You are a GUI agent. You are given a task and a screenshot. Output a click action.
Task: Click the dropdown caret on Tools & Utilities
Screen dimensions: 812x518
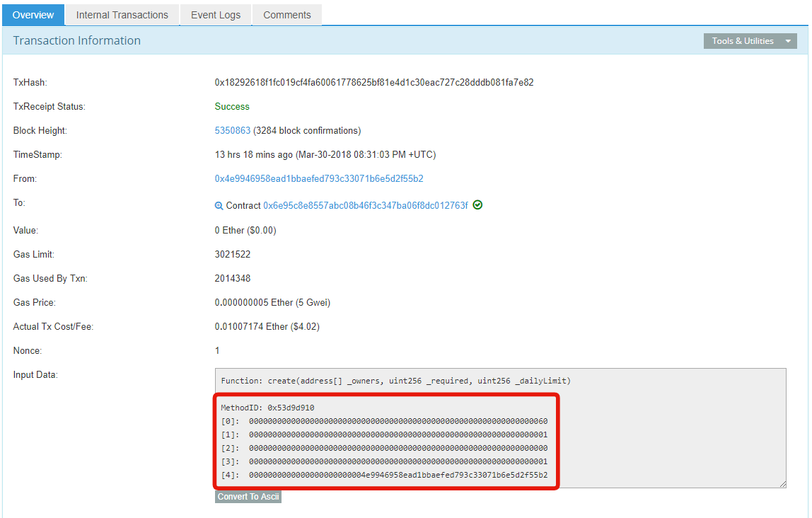click(x=788, y=41)
